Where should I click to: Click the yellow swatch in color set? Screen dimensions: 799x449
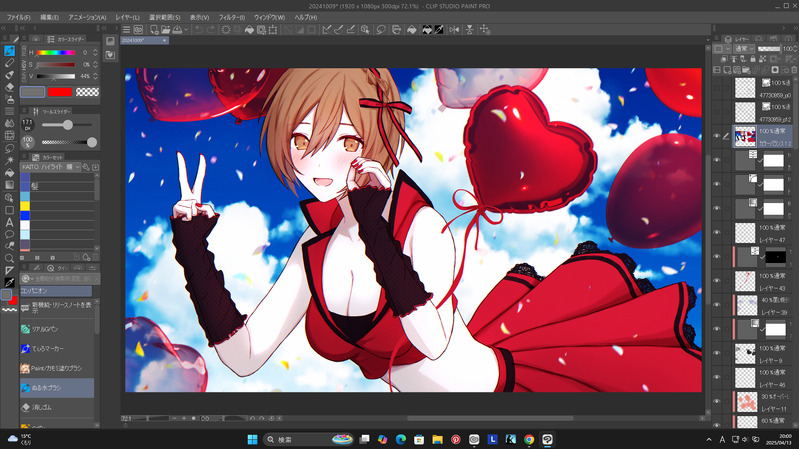coord(25,206)
